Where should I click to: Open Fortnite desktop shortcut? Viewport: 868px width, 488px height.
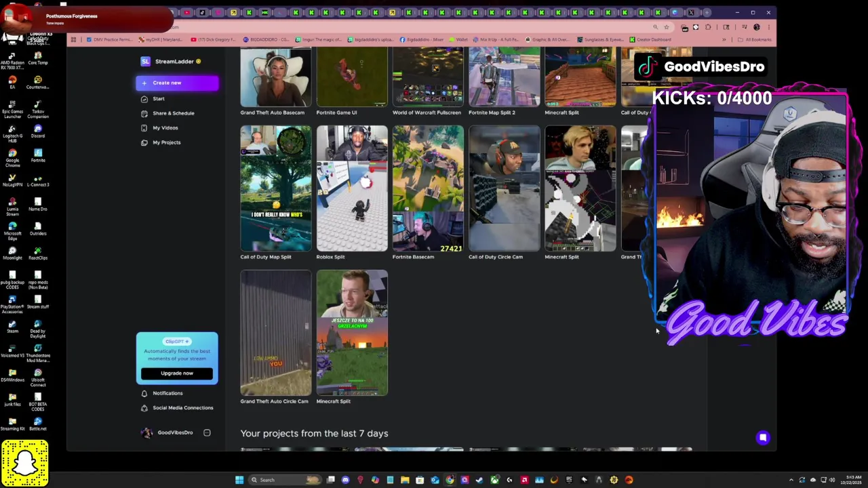click(38, 156)
